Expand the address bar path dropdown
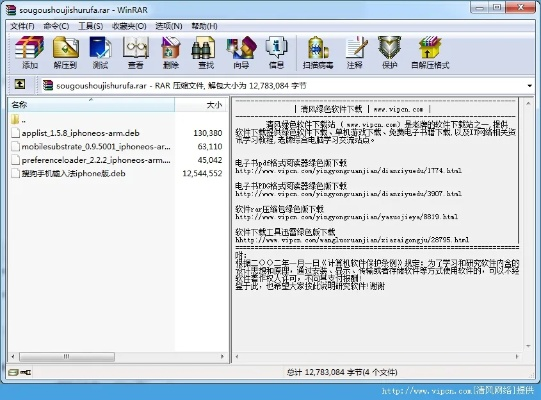The height and width of the screenshot is (400, 541). 529,86
